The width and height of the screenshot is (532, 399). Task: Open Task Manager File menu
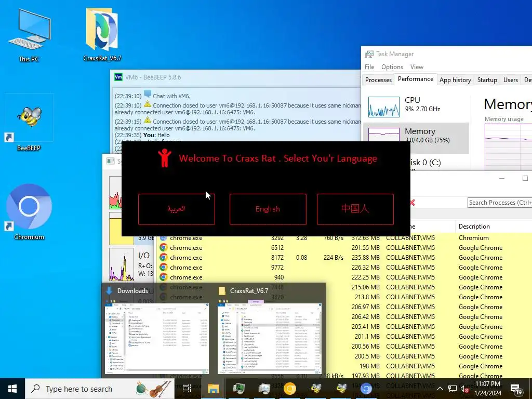(x=369, y=67)
